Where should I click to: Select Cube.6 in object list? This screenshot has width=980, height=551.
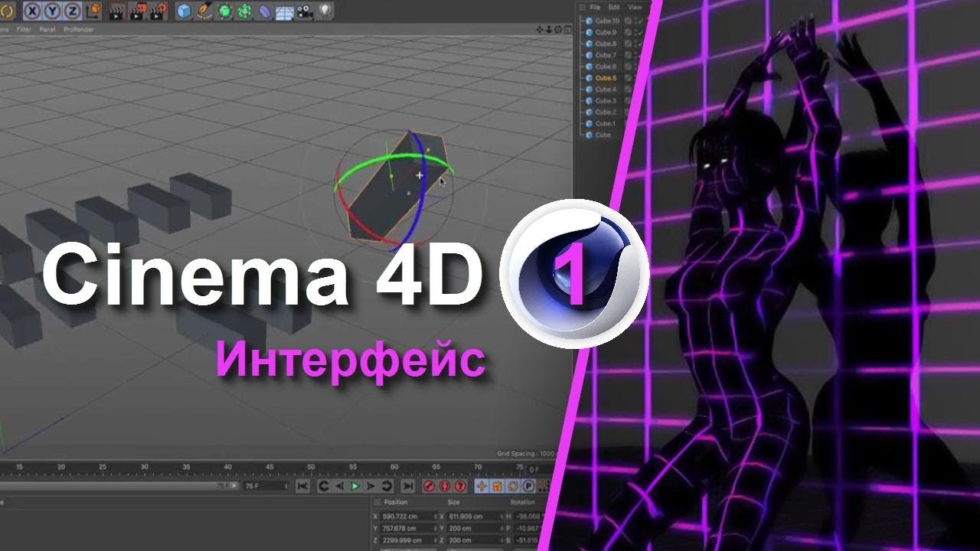(605, 67)
